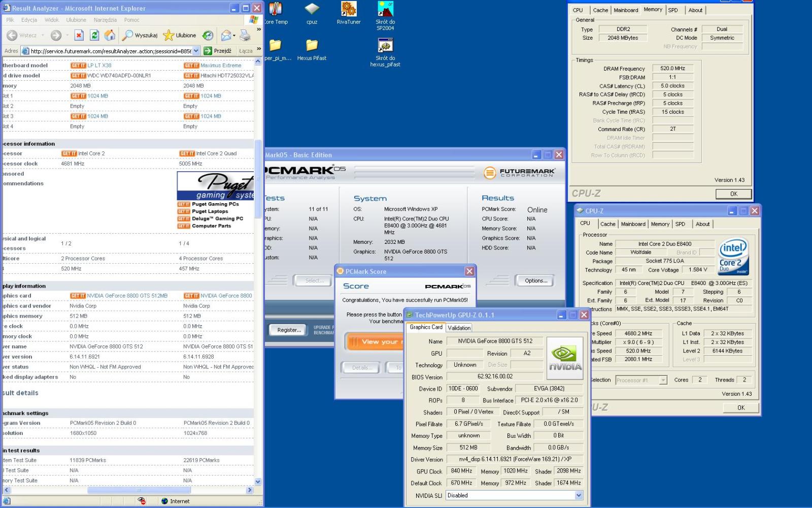The width and height of the screenshot is (812, 508).
Task: Open Puget Gaming PCs link
Action: click(215, 204)
